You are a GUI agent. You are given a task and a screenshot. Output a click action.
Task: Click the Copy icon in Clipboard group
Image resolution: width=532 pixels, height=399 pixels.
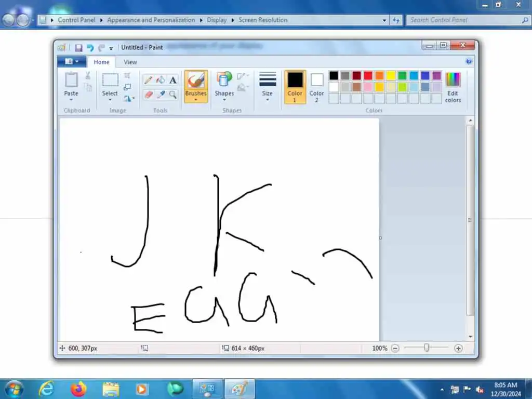coord(88,88)
